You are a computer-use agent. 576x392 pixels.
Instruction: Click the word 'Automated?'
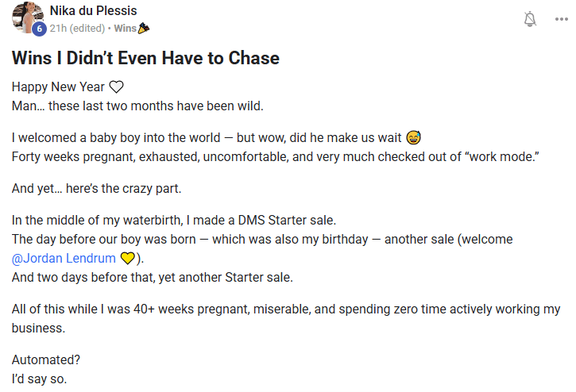44,359
